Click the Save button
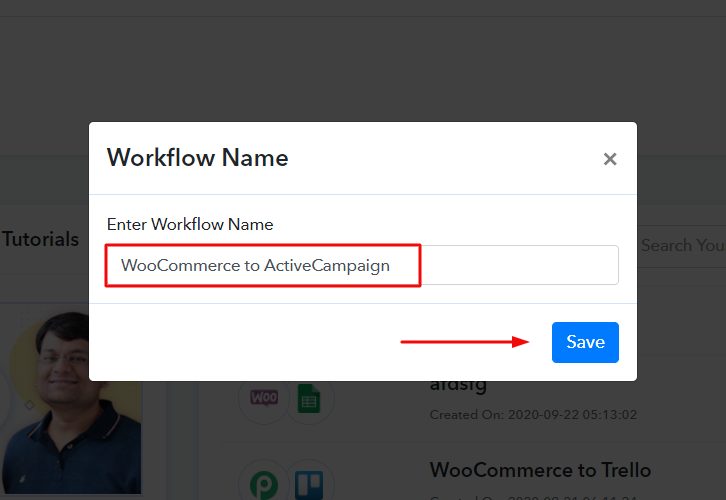The height and width of the screenshot is (500, 726). click(x=585, y=342)
